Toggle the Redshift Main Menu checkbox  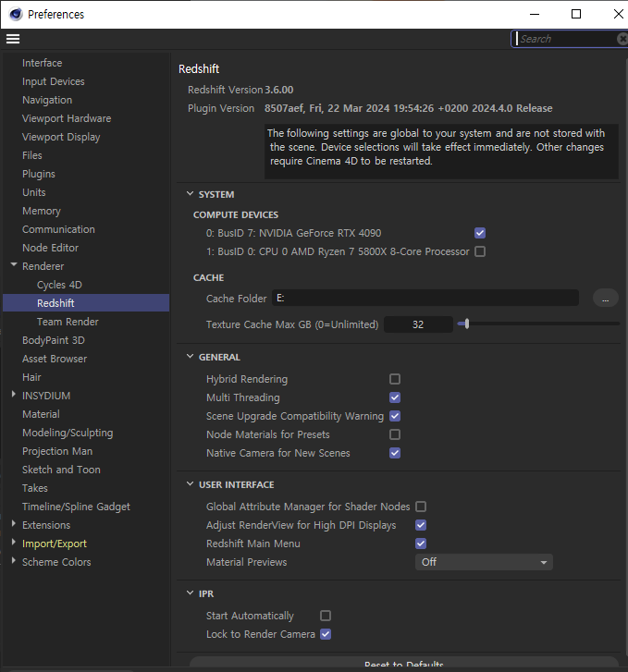(421, 544)
